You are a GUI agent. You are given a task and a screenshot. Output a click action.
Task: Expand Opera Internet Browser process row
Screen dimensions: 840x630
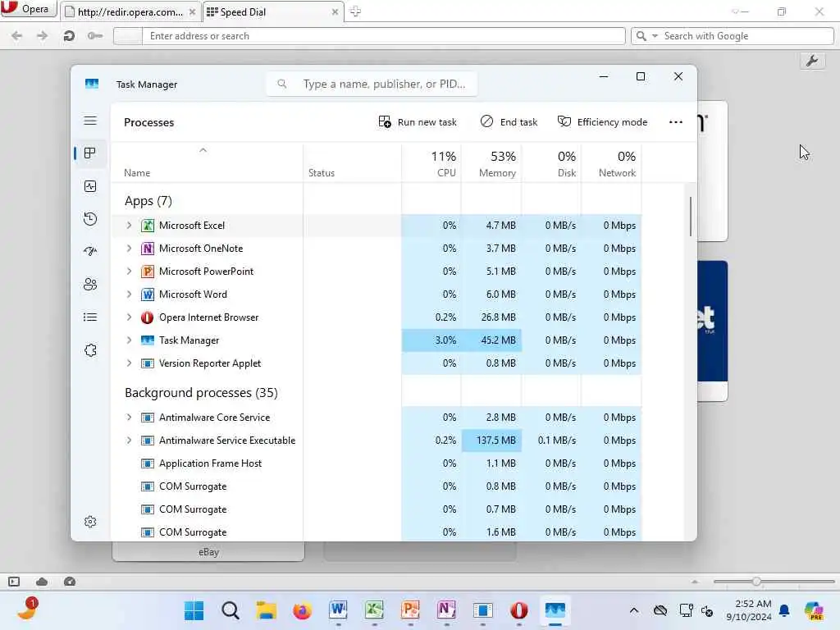pyautogui.click(x=129, y=317)
